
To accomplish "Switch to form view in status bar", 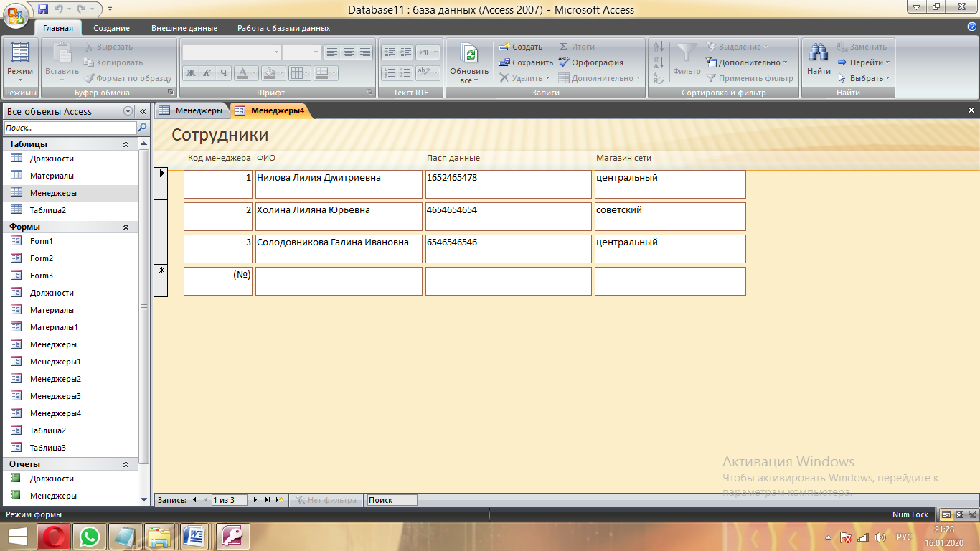I will click(x=946, y=514).
